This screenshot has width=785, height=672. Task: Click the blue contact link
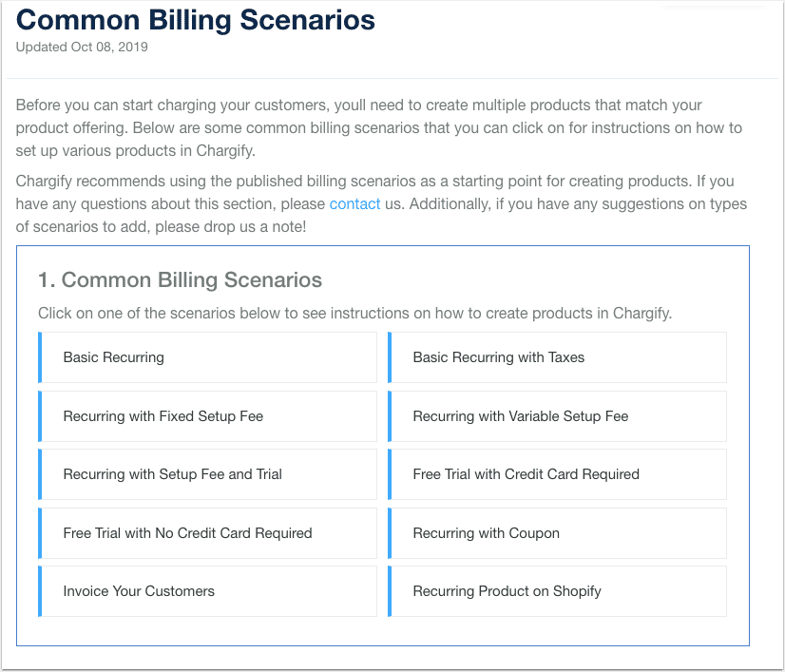(354, 204)
